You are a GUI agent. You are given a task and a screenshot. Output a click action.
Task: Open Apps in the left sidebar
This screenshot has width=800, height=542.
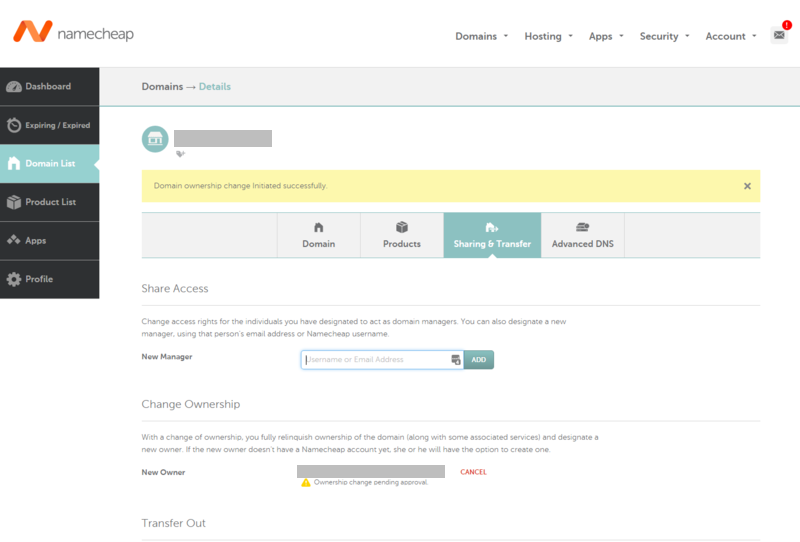coord(49,241)
